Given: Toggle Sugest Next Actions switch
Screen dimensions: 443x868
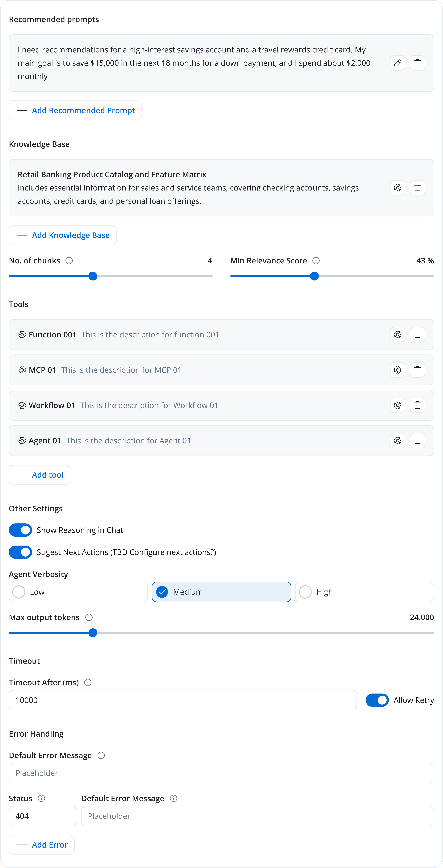Looking at the screenshot, I should point(21,552).
